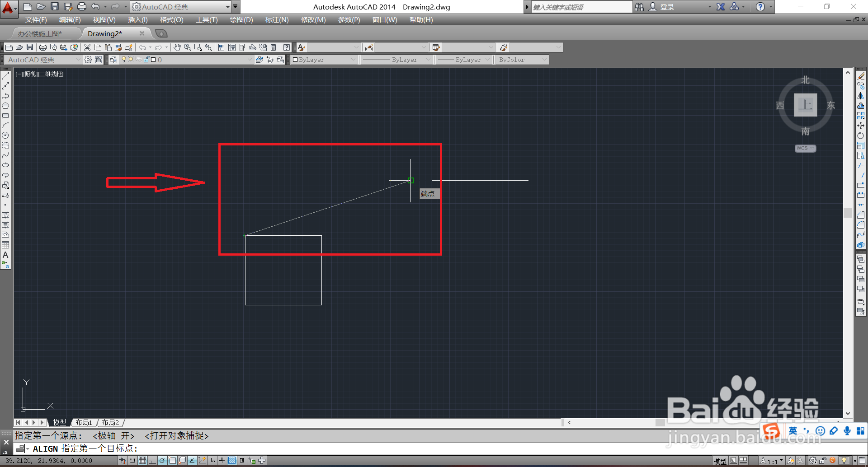This screenshot has width=868, height=467.
Task: Open the ByLayer color dropdown
Action: pyautogui.click(x=324, y=60)
